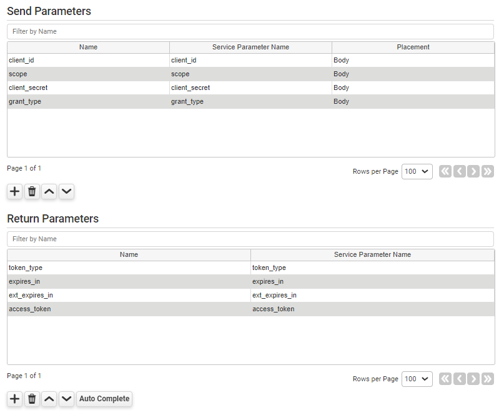Select ext_expires_in in Return Parameters Name column
504x420 pixels.
(129, 295)
